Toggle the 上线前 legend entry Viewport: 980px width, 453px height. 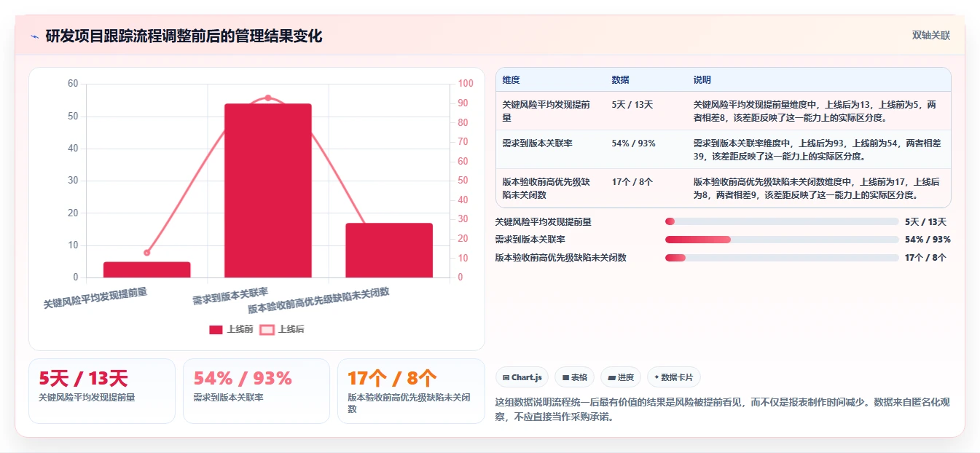(x=231, y=329)
